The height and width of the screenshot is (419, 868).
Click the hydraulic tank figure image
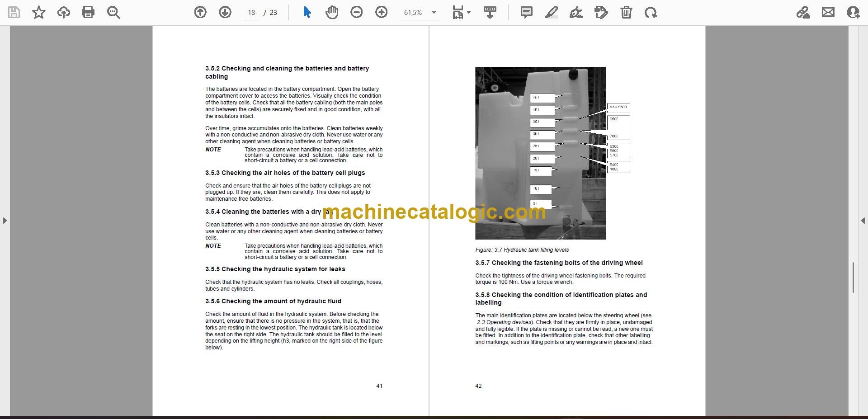(x=540, y=153)
